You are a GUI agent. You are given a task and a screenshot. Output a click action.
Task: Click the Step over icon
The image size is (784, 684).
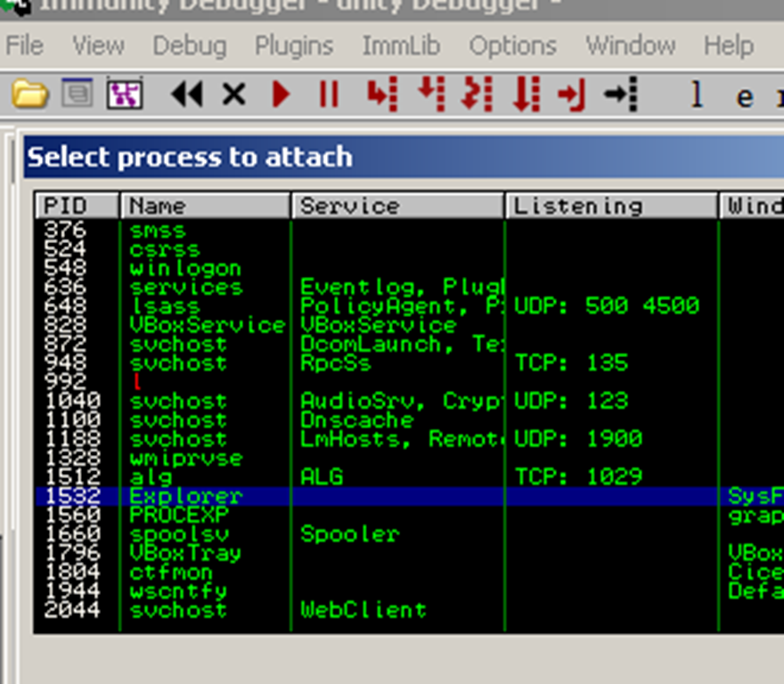431,94
